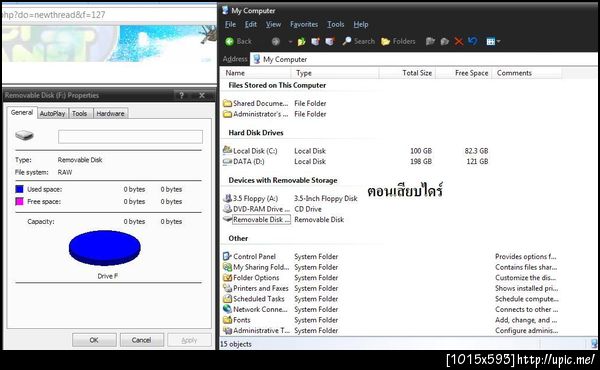Click the grey Forward arrow button
600x370 pixels.
click(x=276, y=41)
